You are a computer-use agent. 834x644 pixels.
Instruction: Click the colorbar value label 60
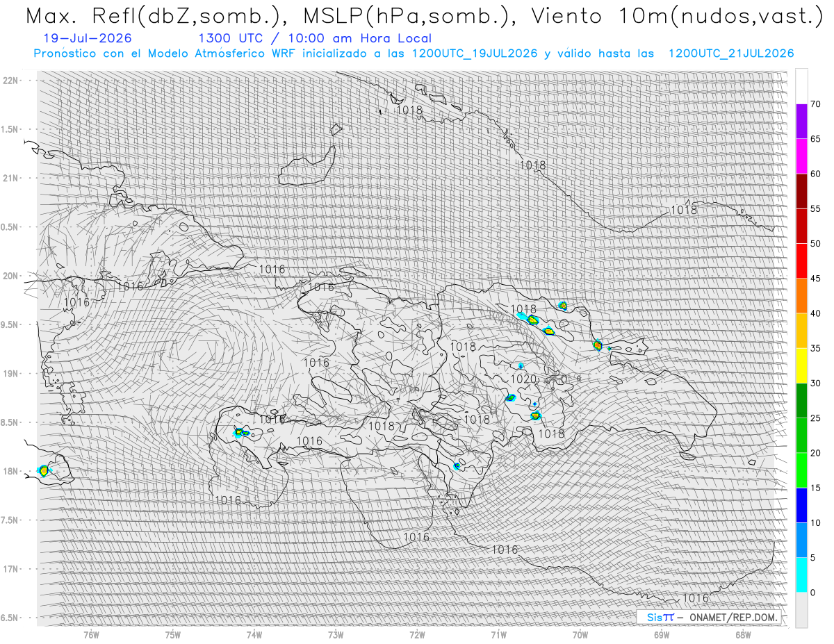click(815, 174)
